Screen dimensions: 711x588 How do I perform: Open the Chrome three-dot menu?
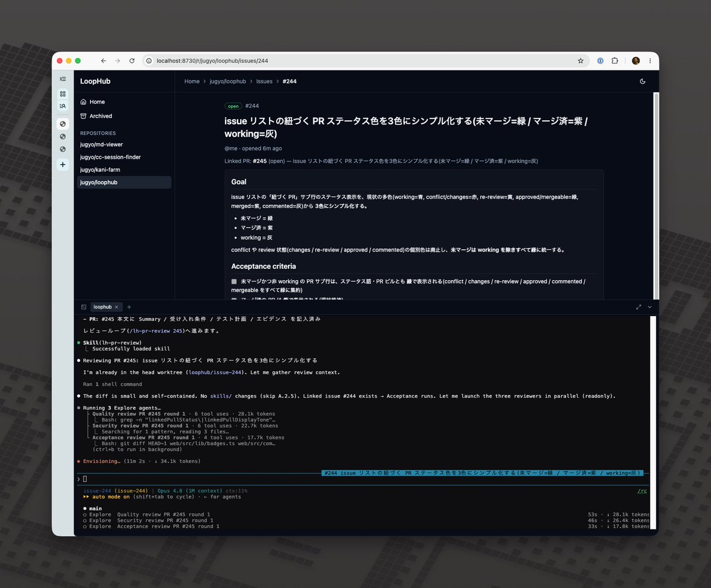coord(650,61)
